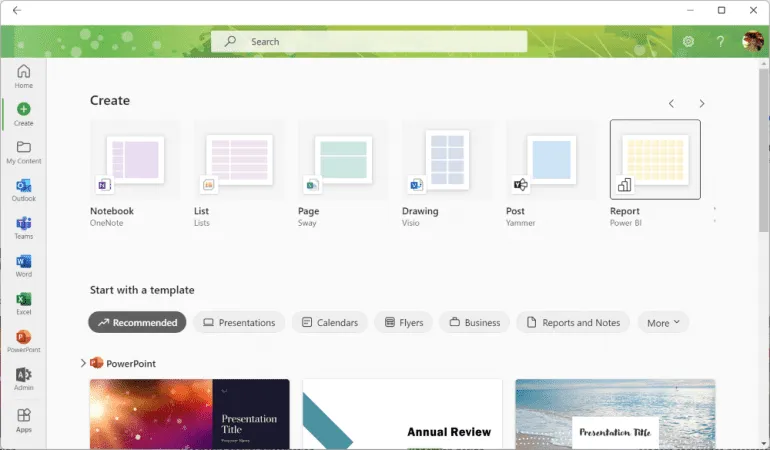770x450 pixels.
Task: Click the Search input box
Action: (369, 42)
